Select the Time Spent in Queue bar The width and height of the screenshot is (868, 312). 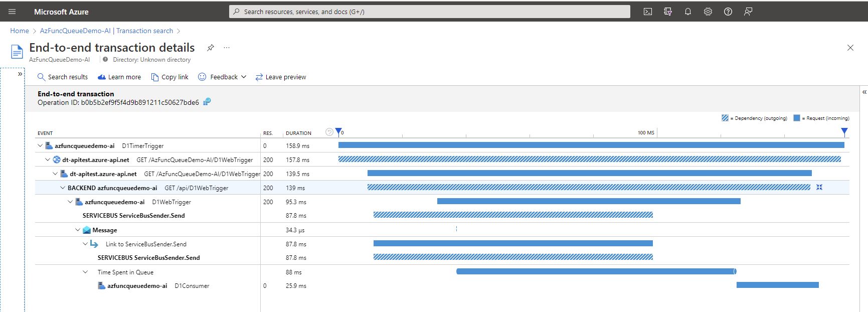[x=596, y=271]
